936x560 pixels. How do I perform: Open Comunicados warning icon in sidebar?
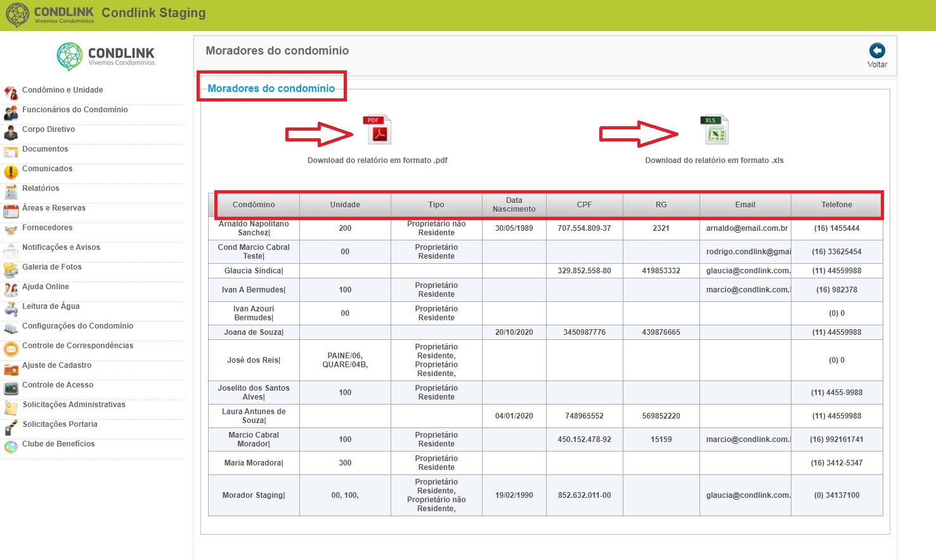11,171
